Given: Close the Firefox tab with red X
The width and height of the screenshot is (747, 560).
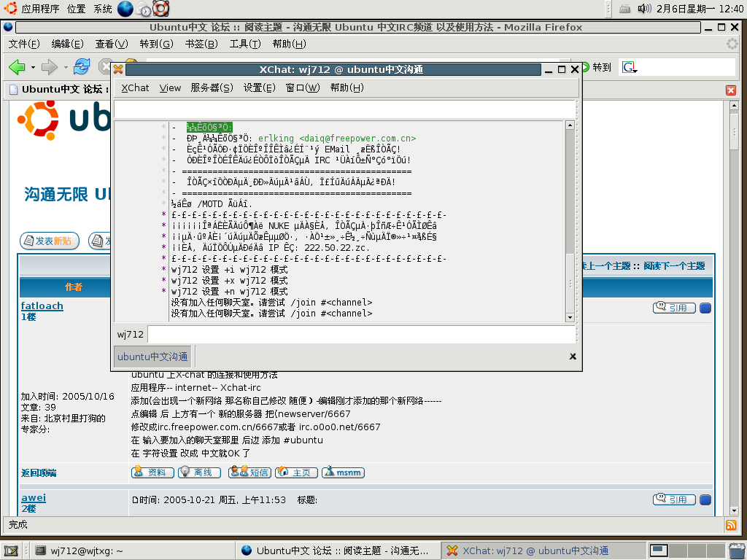Looking at the screenshot, I should click(731, 90).
